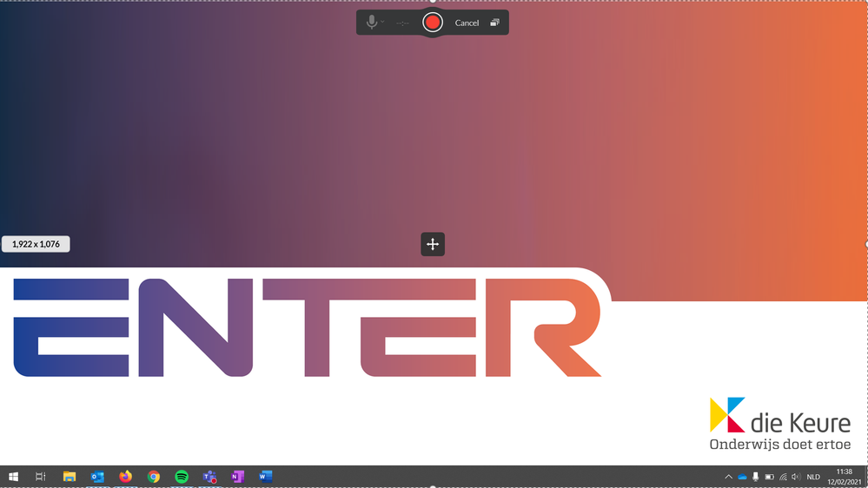Open OneNote from the taskbar
This screenshot has width=868, height=488.
click(238, 477)
